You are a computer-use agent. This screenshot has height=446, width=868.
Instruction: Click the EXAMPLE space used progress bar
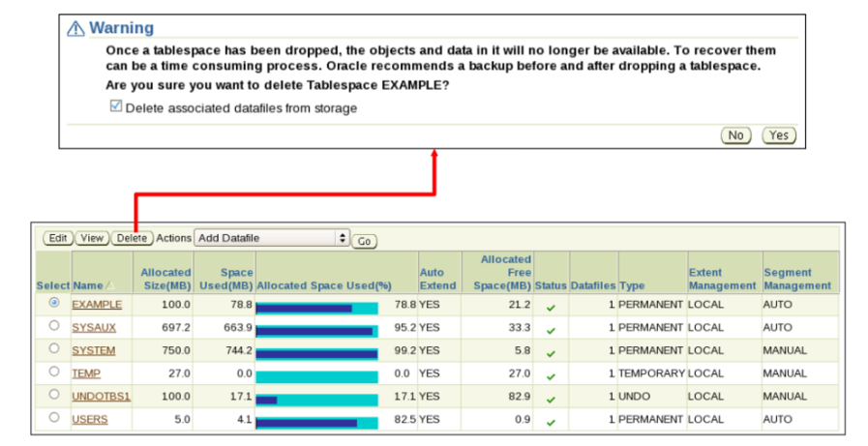coord(316,309)
